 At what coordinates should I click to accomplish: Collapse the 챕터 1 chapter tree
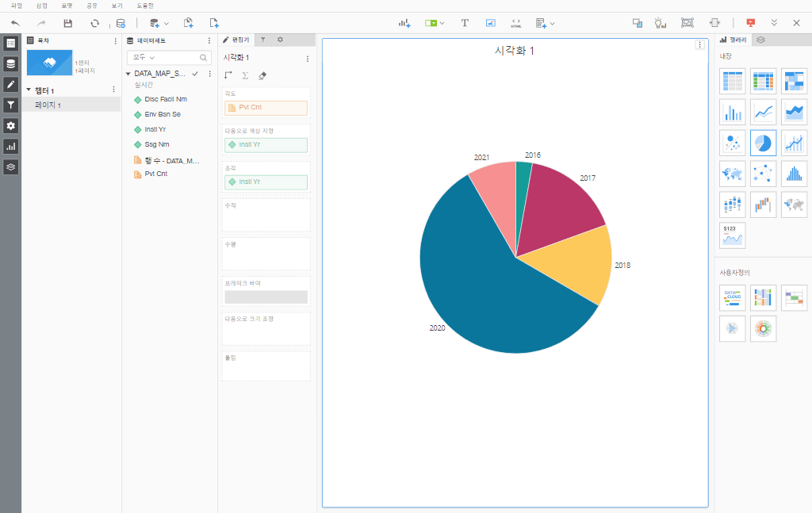tap(29, 90)
